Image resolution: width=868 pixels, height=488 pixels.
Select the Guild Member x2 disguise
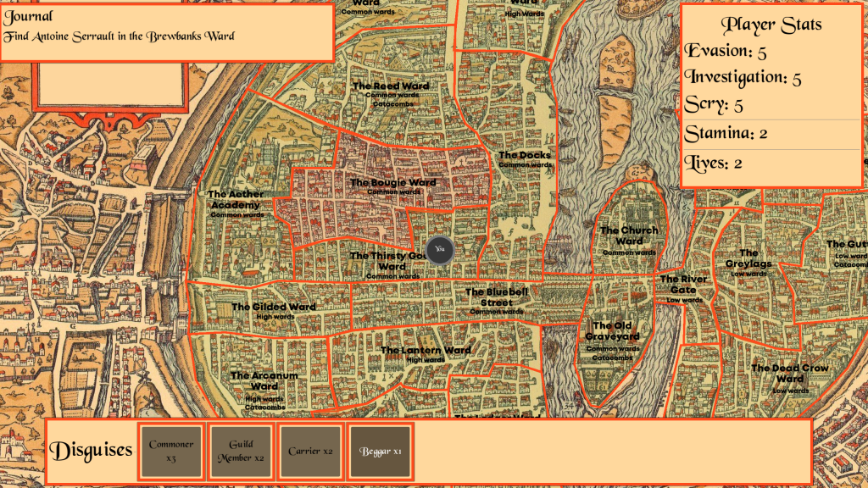click(241, 451)
